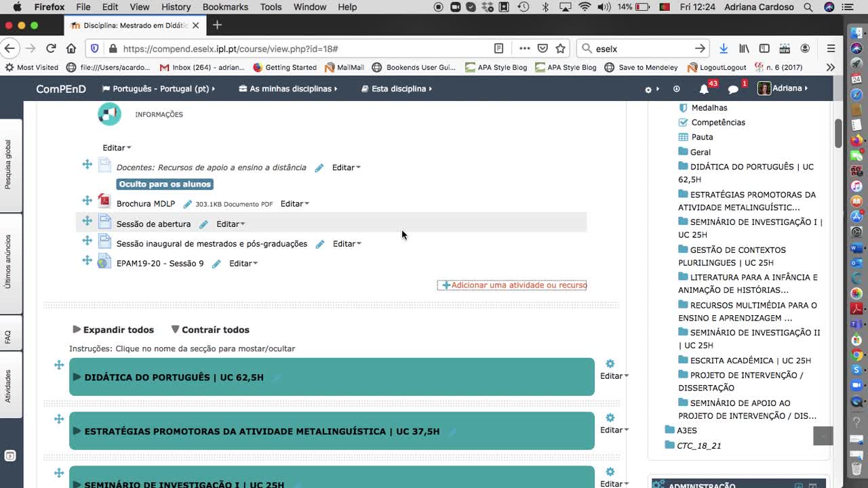Open the Firefox downloads arrow icon
The width and height of the screenshot is (868, 488).
tap(724, 48)
